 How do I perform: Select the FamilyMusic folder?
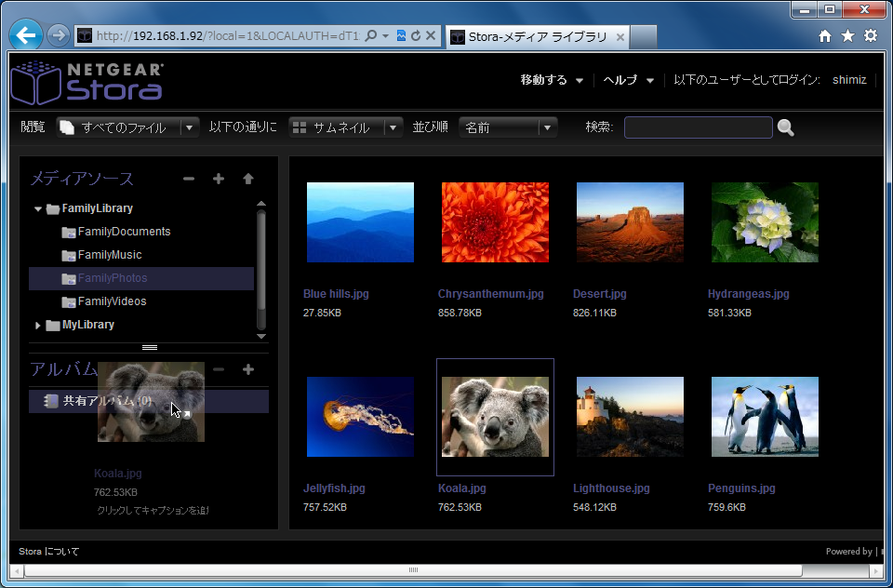click(110, 255)
